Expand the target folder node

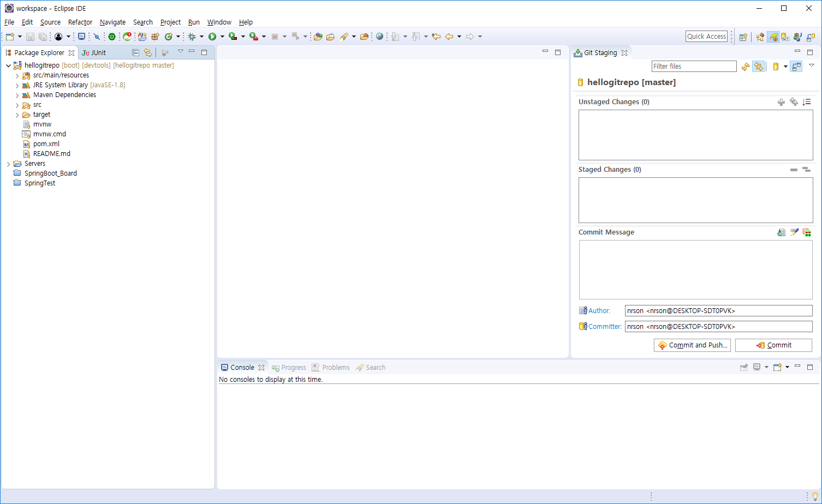pos(17,115)
